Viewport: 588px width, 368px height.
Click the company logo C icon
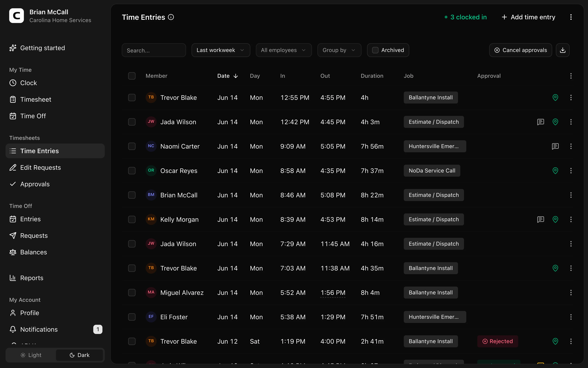pos(17,16)
